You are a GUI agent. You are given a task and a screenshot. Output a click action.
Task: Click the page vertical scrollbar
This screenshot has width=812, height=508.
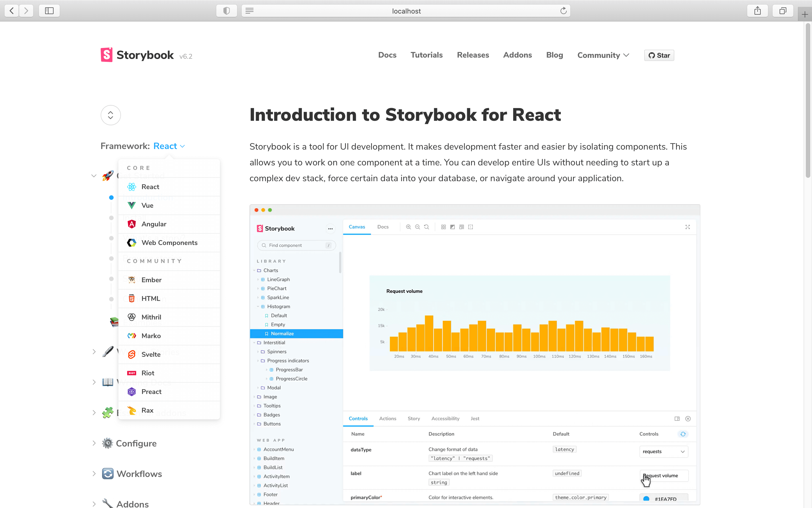pos(808,100)
